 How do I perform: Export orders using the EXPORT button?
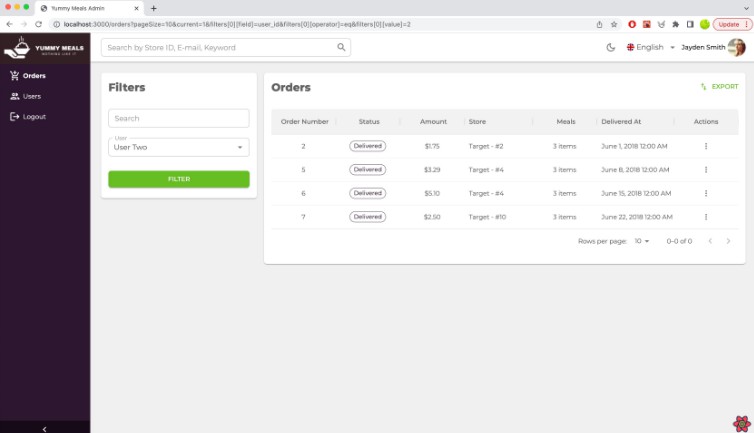click(x=719, y=87)
